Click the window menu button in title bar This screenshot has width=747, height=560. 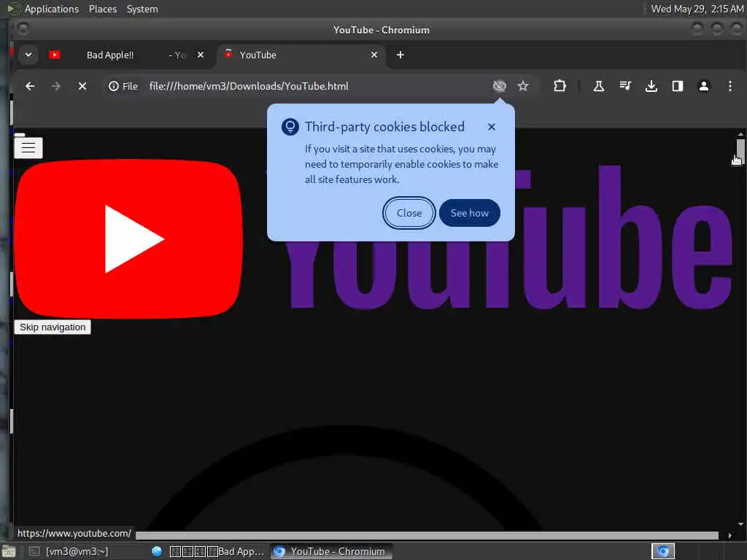(x=23, y=29)
